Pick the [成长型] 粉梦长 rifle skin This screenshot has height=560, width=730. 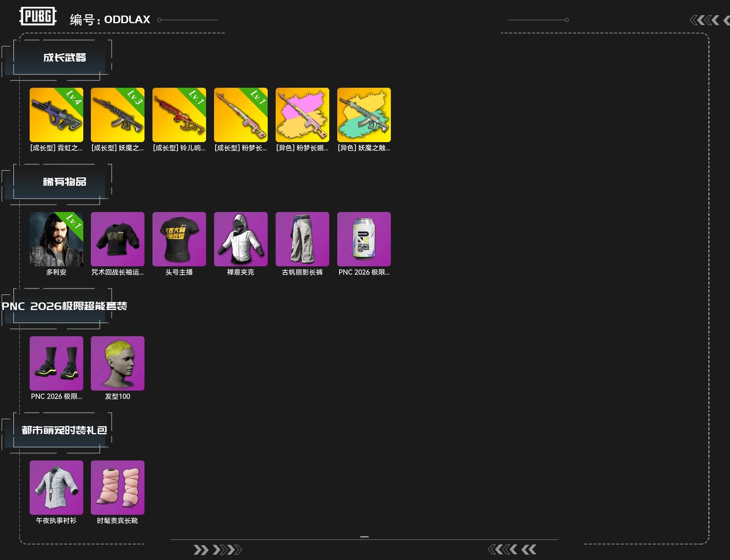pyautogui.click(x=241, y=115)
